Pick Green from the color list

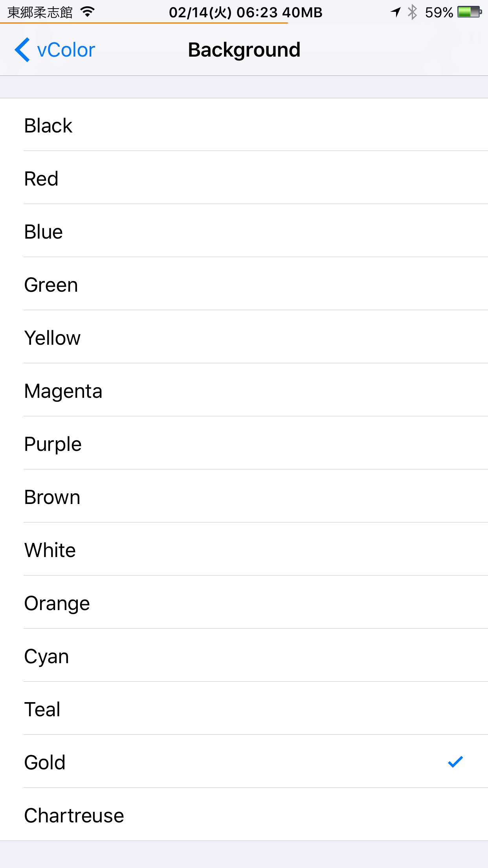(244, 284)
